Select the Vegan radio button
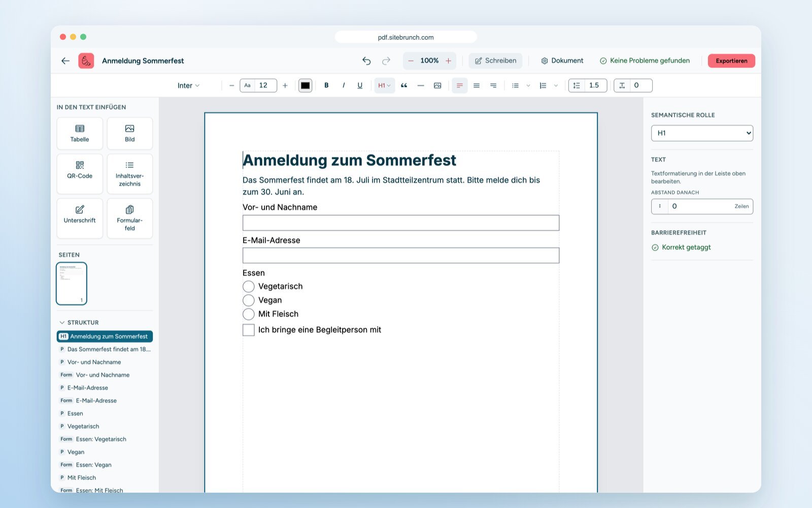Screen dimensions: 812x508 249,300
